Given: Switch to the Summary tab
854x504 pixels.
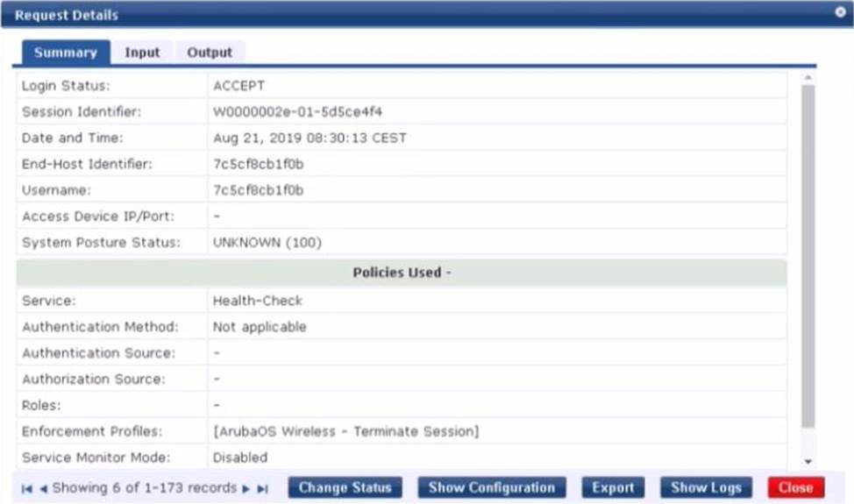Looking at the screenshot, I should pyautogui.click(x=66, y=53).
